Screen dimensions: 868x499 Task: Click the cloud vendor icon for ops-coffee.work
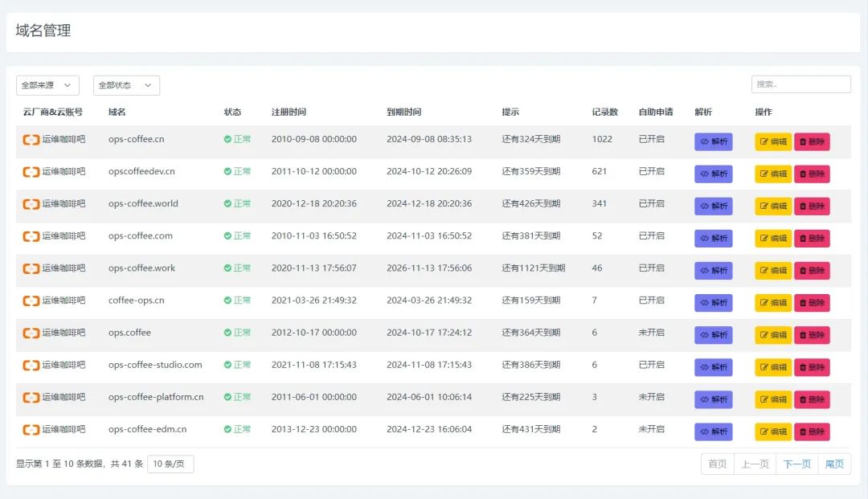(31, 268)
